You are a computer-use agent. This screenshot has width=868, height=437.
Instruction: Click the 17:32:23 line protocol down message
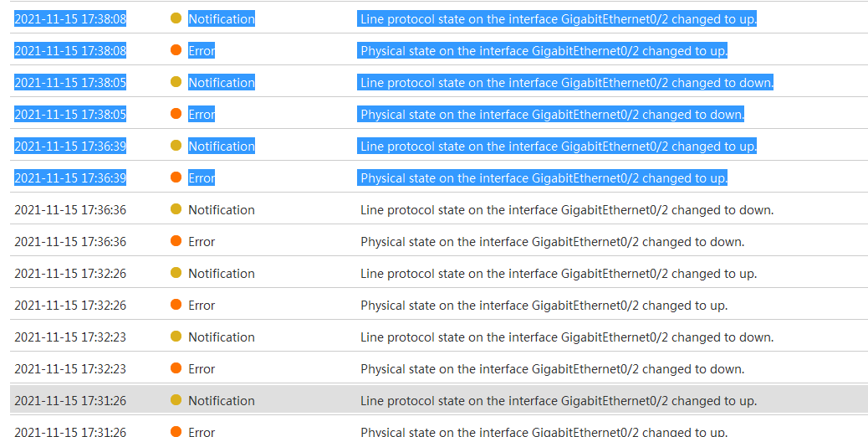pyautogui.click(x=567, y=337)
